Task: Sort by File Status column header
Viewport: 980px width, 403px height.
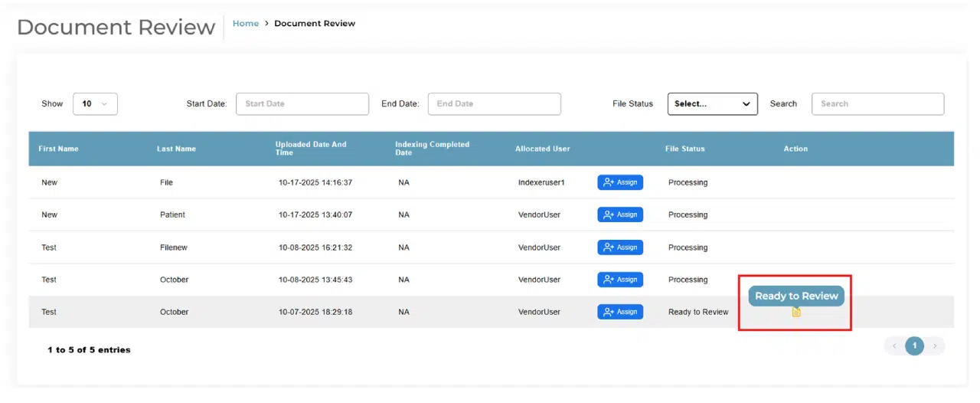Action: click(684, 149)
